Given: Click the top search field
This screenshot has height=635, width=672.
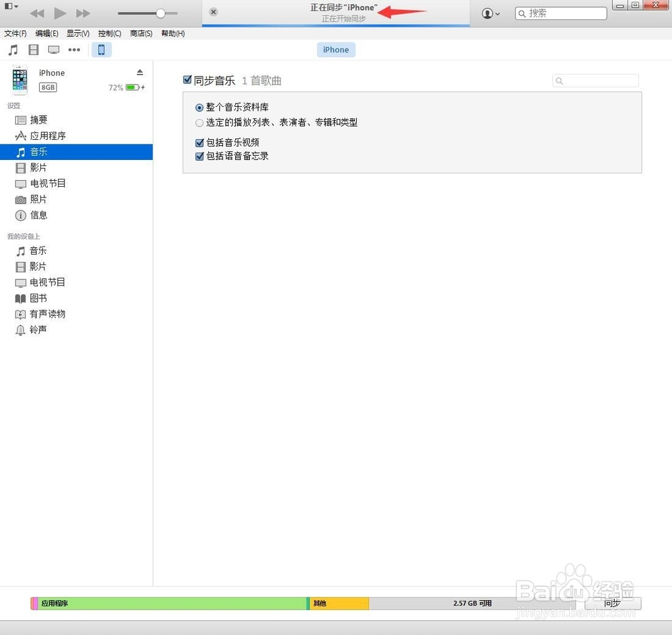Looking at the screenshot, I should (x=560, y=13).
